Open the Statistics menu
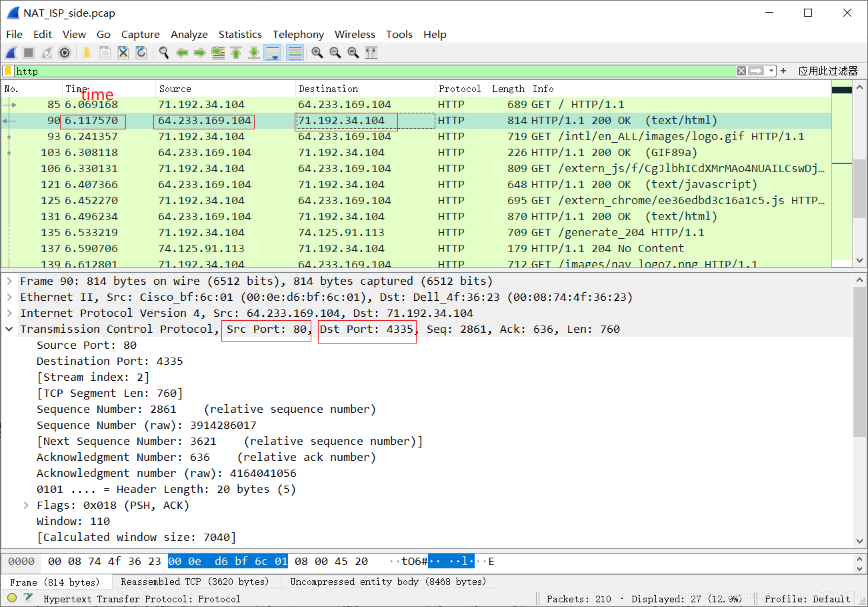 pyautogui.click(x=240, y=34)
